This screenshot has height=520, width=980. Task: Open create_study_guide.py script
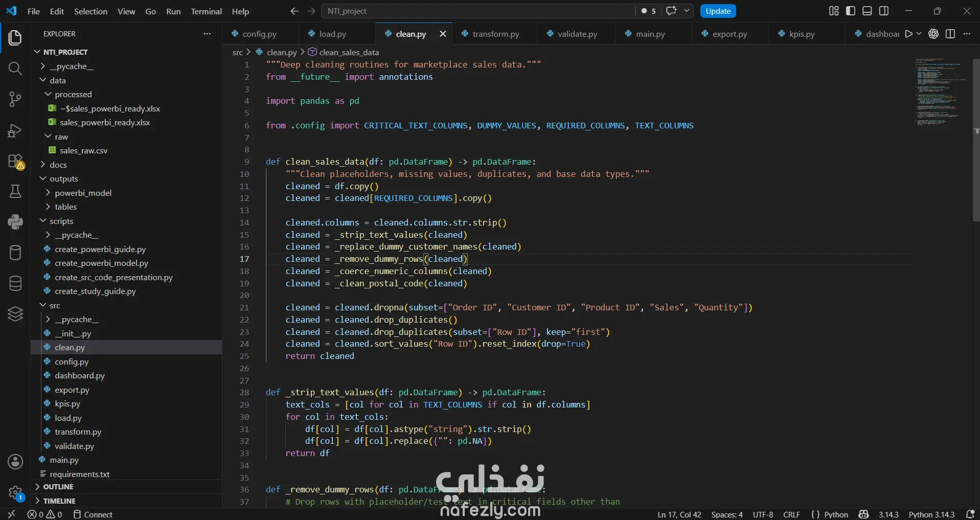[x=95, y=291]
